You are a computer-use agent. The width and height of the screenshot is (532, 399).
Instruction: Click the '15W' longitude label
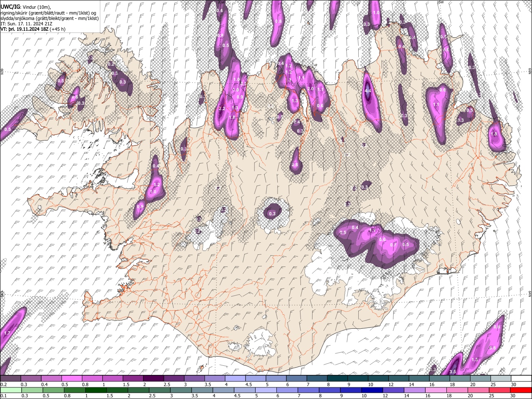click(440, 2)
